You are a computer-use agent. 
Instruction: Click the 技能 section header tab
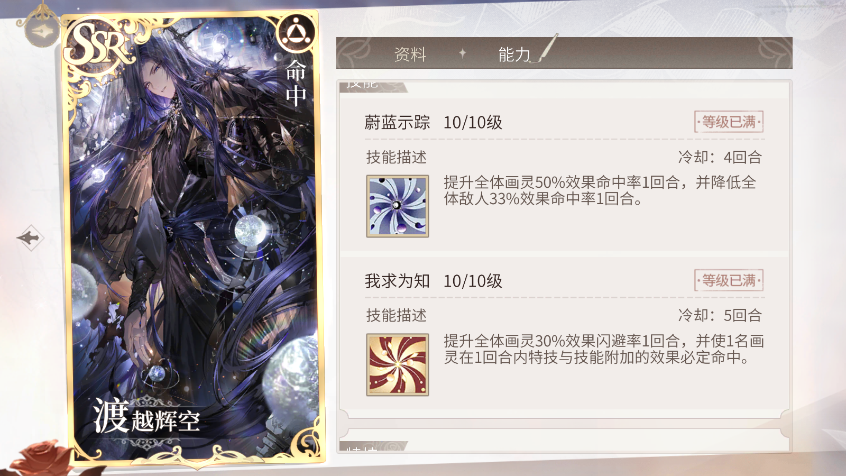point(372,86)
